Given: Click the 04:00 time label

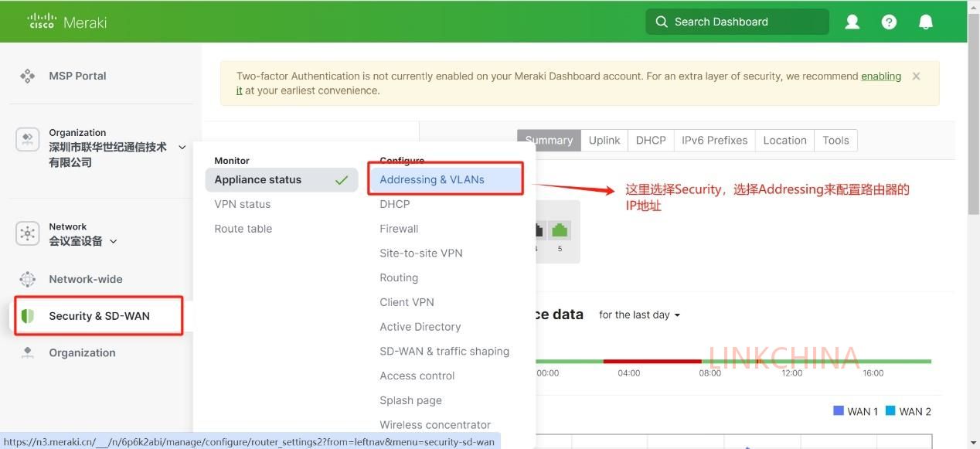Looking at the screenshot, I should click(629, 373).
